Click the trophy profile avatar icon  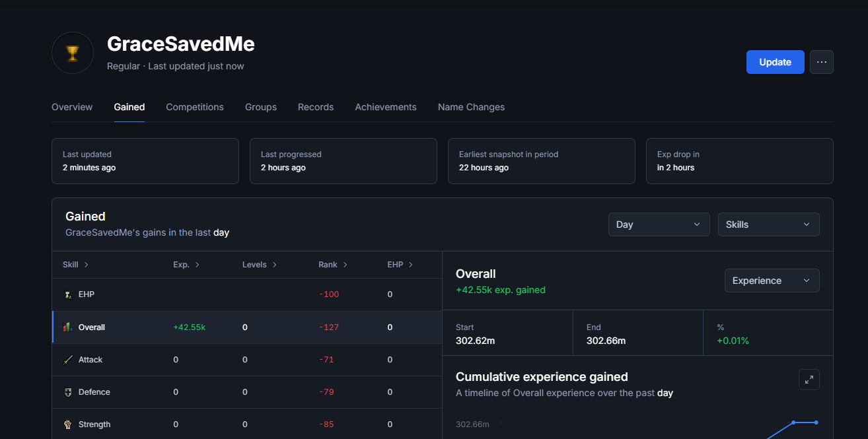(73, 53)
